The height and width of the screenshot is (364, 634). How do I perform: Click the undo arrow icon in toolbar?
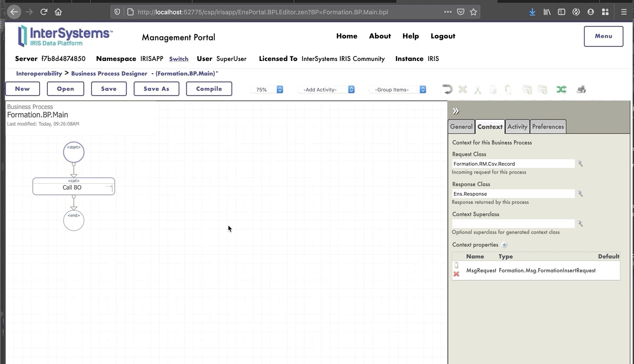tap(447, 89)
